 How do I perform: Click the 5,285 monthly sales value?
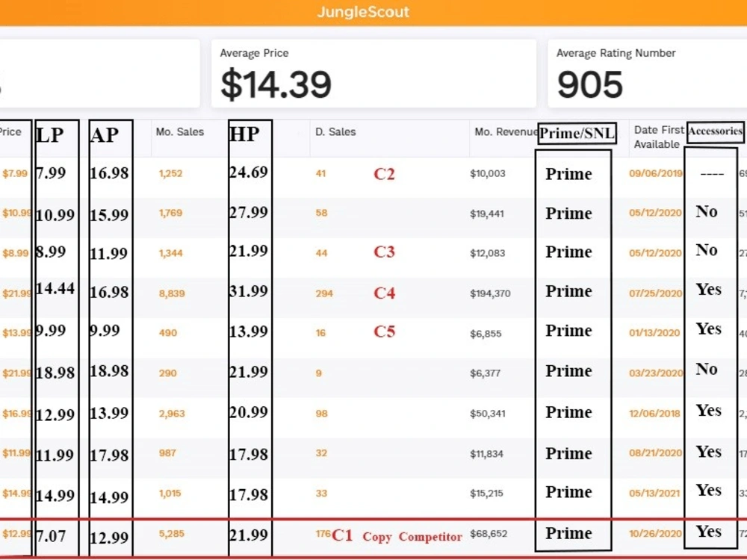click(172, 534)
